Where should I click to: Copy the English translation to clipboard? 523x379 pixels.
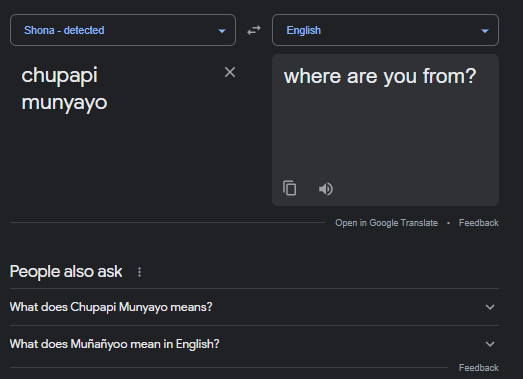(x=290, y=188)
